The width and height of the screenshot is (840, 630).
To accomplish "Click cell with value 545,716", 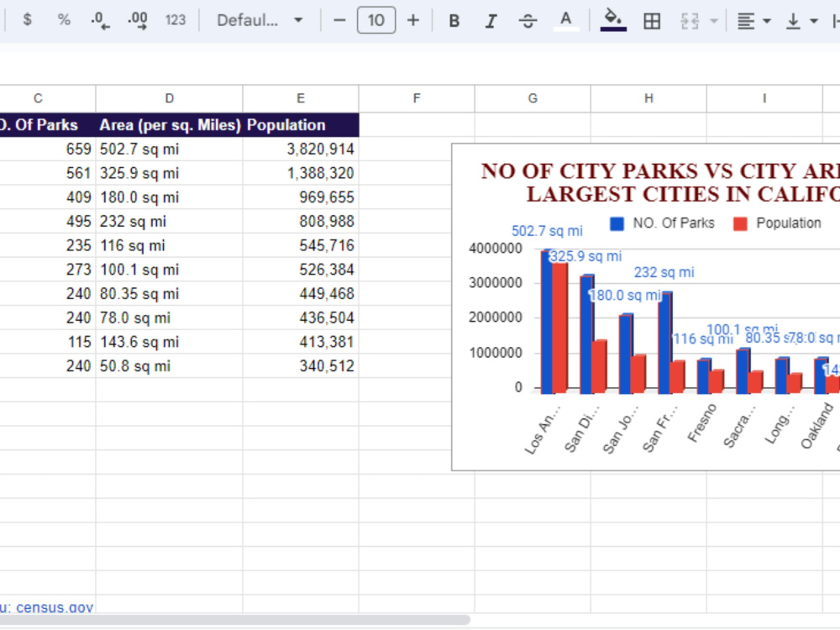I will [x=301, y=245].
